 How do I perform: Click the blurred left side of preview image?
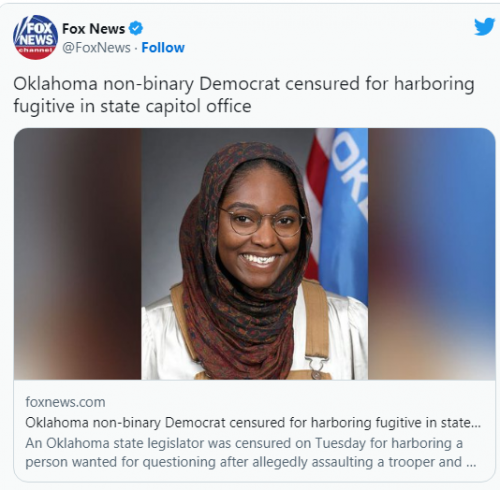pos(77,254)
